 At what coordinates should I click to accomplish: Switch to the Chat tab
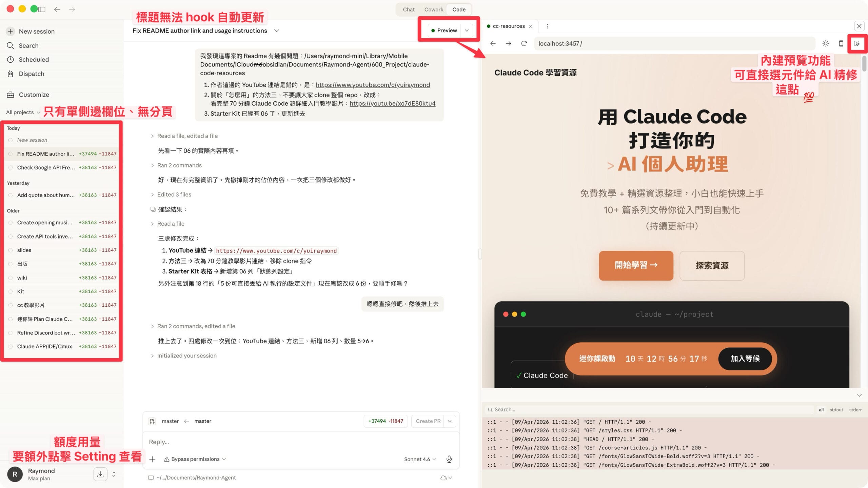click(409, 9)
